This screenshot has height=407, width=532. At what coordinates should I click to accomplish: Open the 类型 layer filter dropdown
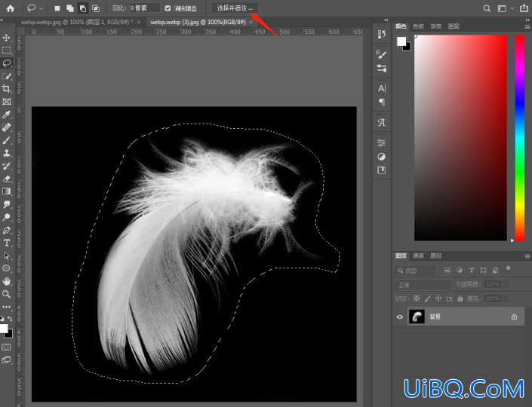tap(415, 271)
